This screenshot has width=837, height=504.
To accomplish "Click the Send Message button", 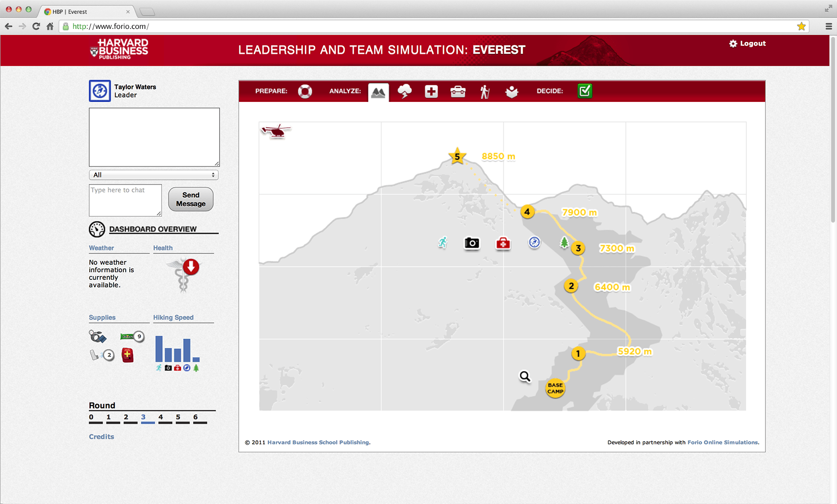I will coord(191,199).
